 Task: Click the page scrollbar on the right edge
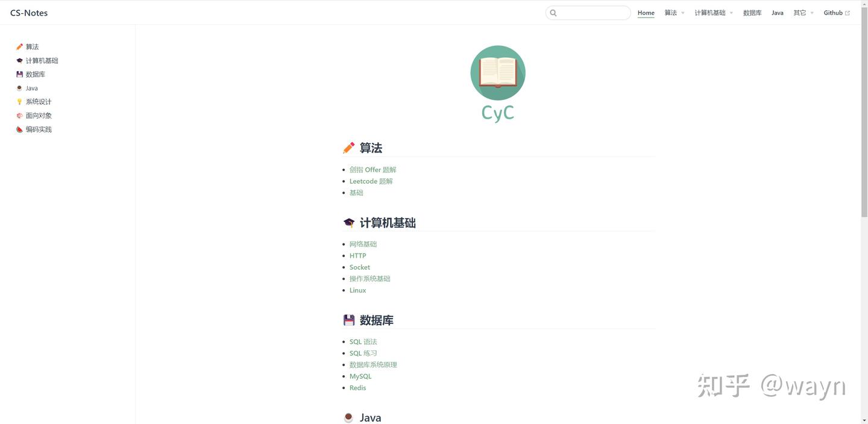coord(864,108)
